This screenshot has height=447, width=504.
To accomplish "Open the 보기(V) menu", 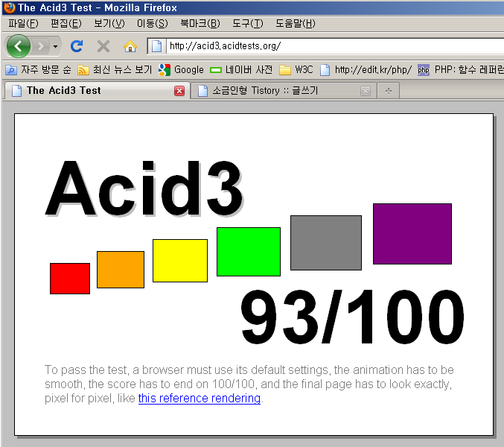I will [109, 23].
